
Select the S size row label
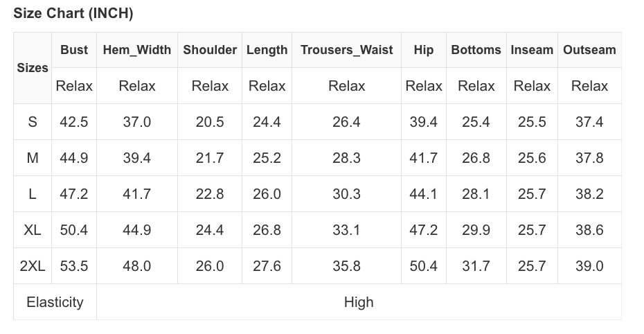tap(33, 122)
